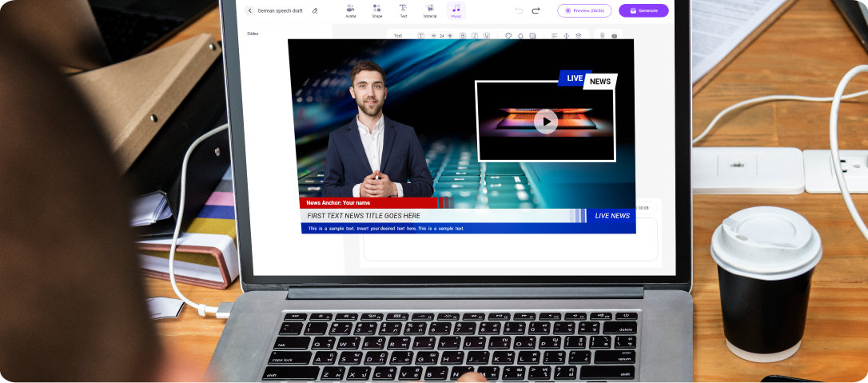
Task: Increase the font size
Action: [449, 36]
